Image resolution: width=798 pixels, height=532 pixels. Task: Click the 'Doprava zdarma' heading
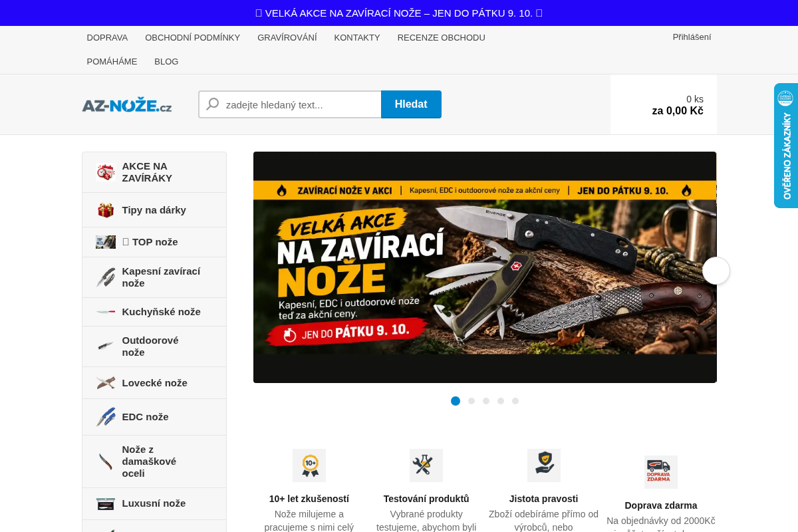[661, 505]
